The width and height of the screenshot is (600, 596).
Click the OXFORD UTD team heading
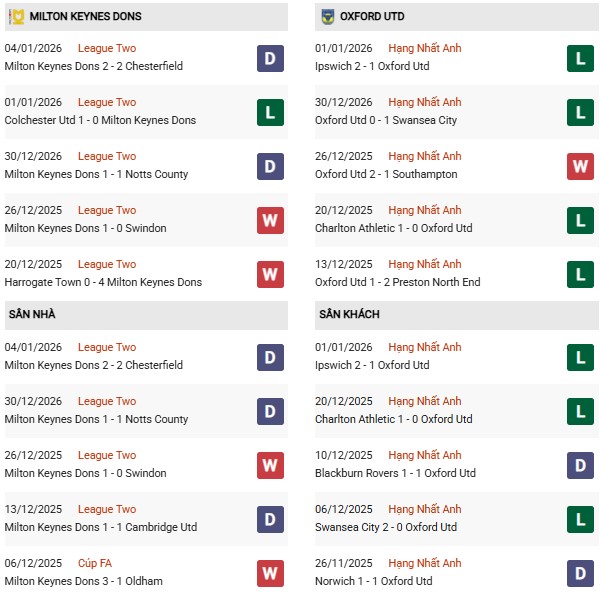[373, 17]
